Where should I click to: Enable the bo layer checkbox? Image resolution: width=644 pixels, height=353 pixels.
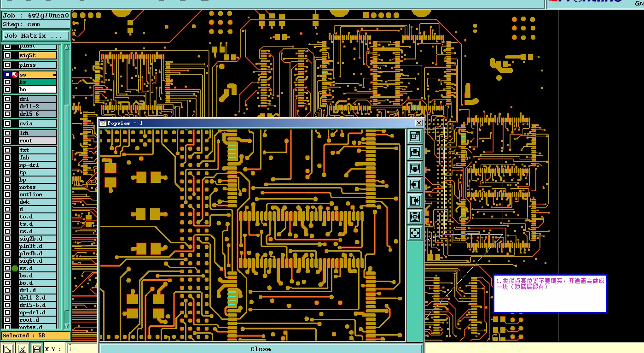point(7,89)
